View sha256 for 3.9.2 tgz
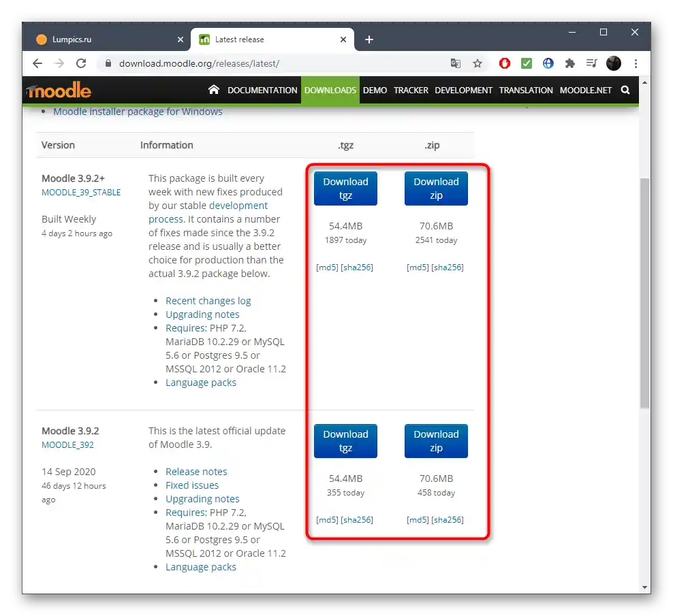The height and width of the screenshot is (616, 673). (x=357, y=520)
